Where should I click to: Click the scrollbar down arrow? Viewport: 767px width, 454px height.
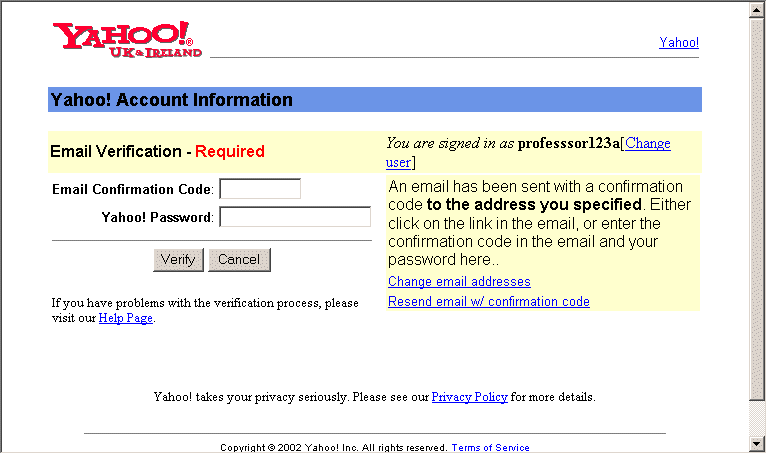pyautogui.click(x=756, y=444)
